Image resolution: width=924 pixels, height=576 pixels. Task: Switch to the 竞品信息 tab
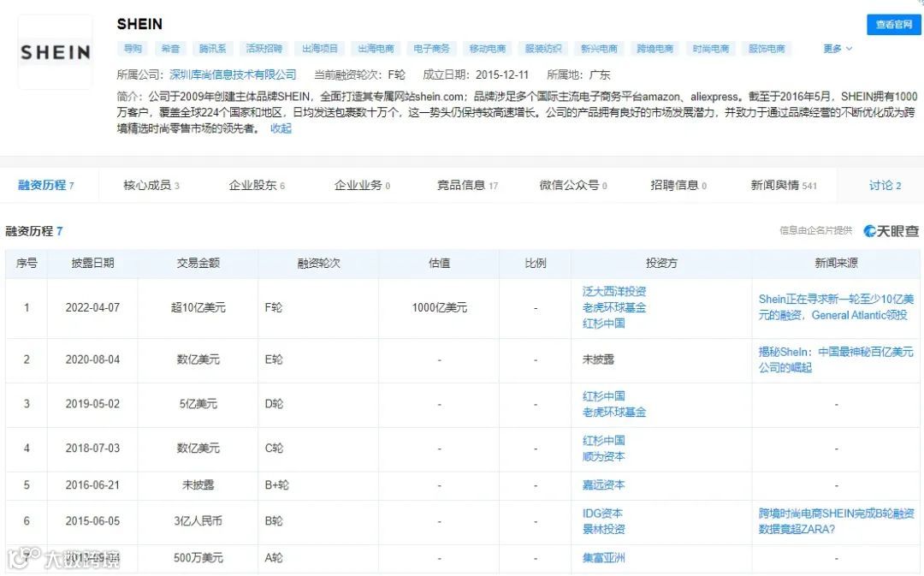pos(468,185)
